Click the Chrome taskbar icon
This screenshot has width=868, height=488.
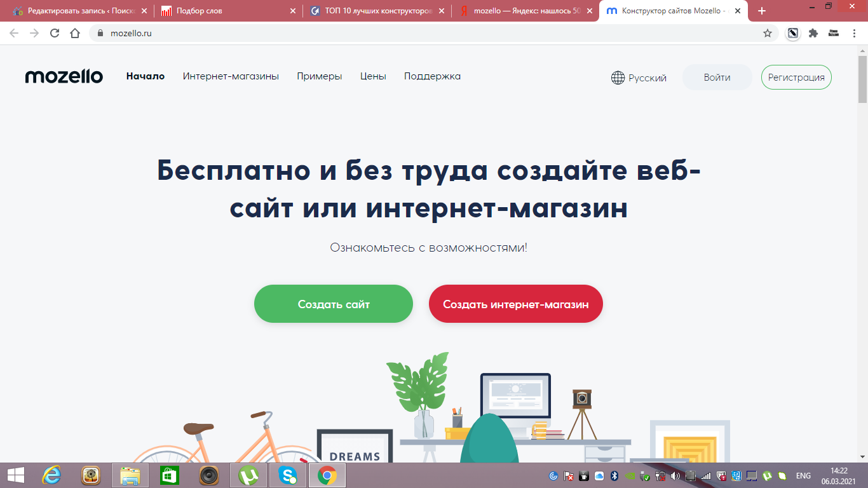[327, 475]
